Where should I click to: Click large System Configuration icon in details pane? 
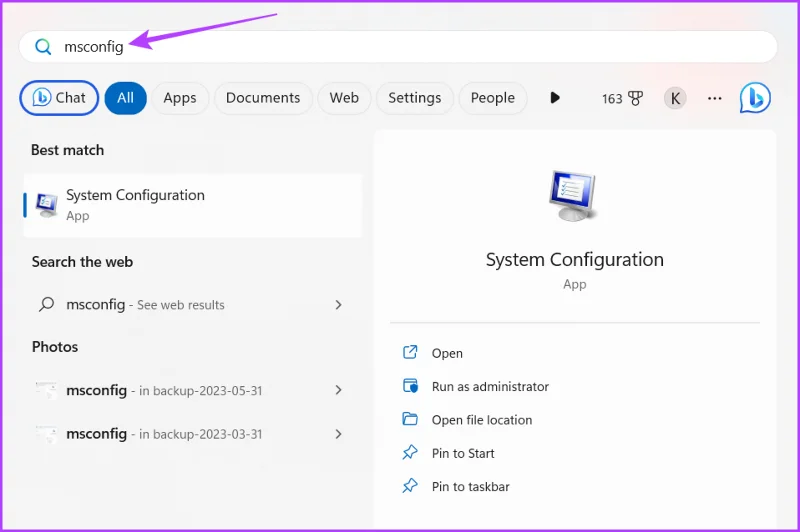[x=573, y=196]
